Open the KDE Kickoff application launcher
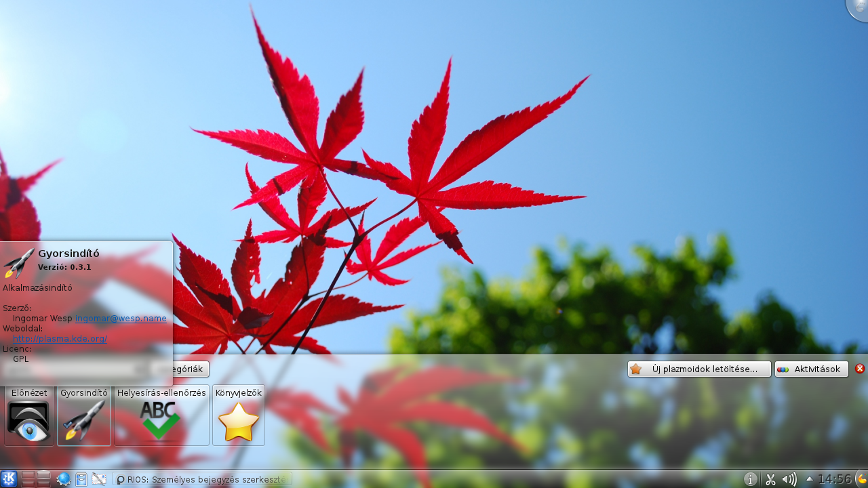This screenshot has width=868, height=488. point(9,479)
